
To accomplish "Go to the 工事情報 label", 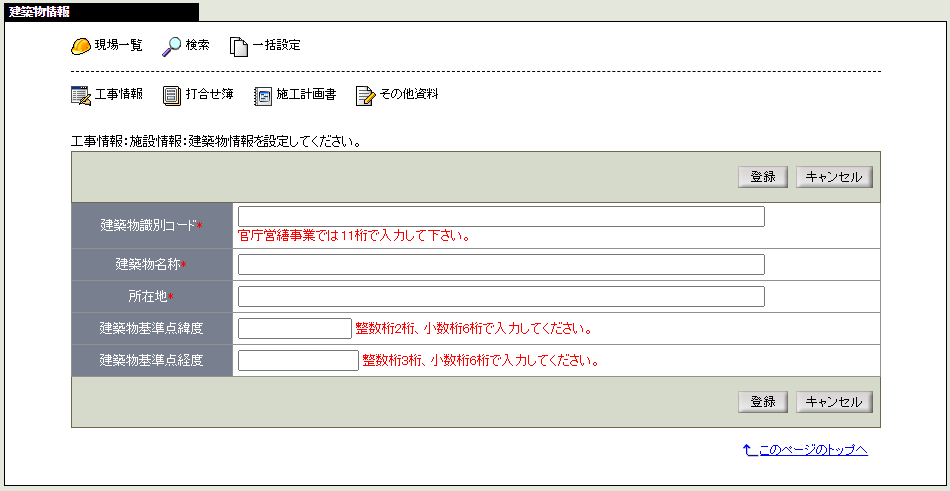I will coord(119,95).
